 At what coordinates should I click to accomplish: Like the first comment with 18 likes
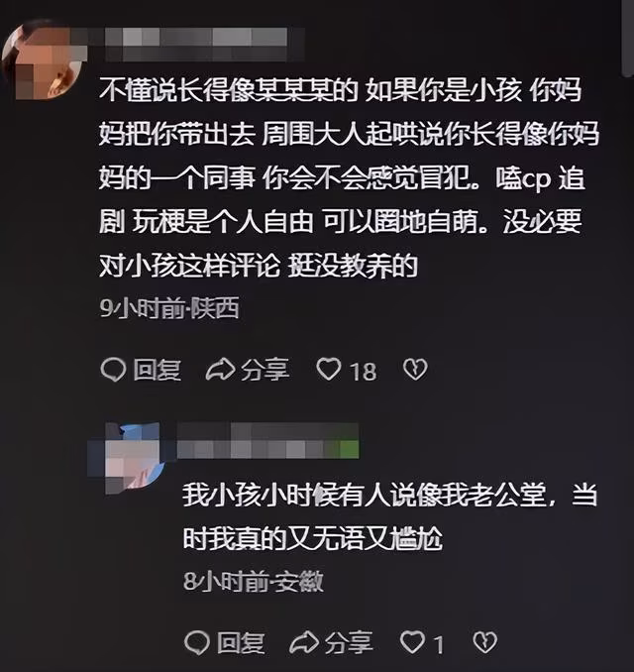click(329, 369)
